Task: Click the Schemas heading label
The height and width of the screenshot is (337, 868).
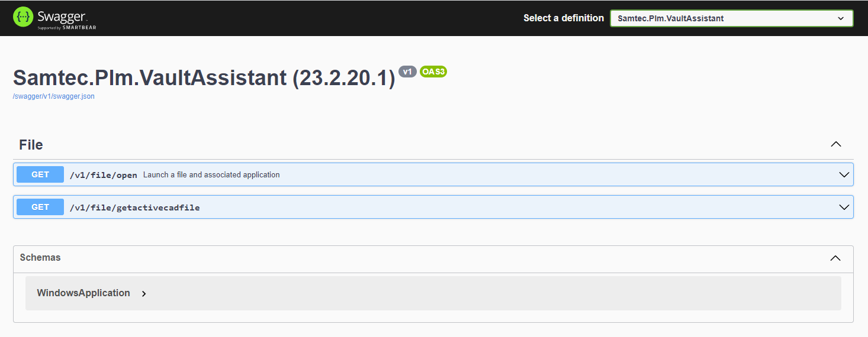Action: (x=40, y=257)
